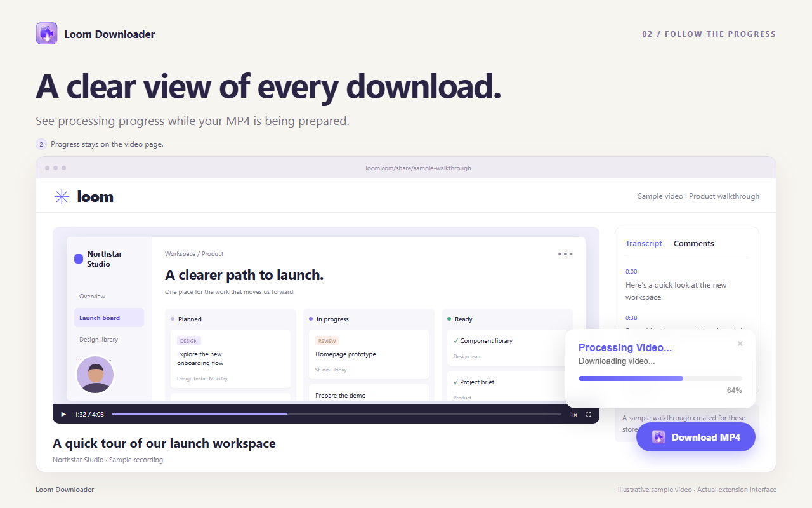The image size is (812, 508).
Task: Click the download progress bar at 64%
Action: tap(660, 378)
